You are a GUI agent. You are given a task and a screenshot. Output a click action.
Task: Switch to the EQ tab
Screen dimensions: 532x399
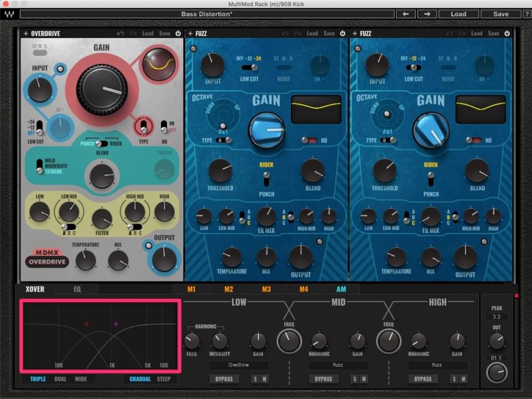pyautogui.click(x=77, y=289)
